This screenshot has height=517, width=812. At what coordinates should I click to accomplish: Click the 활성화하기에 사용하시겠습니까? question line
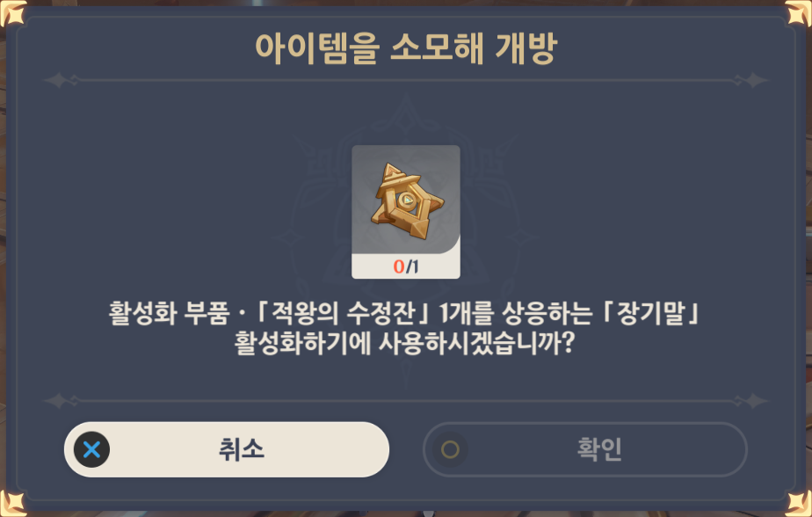(x=405, y=343)
